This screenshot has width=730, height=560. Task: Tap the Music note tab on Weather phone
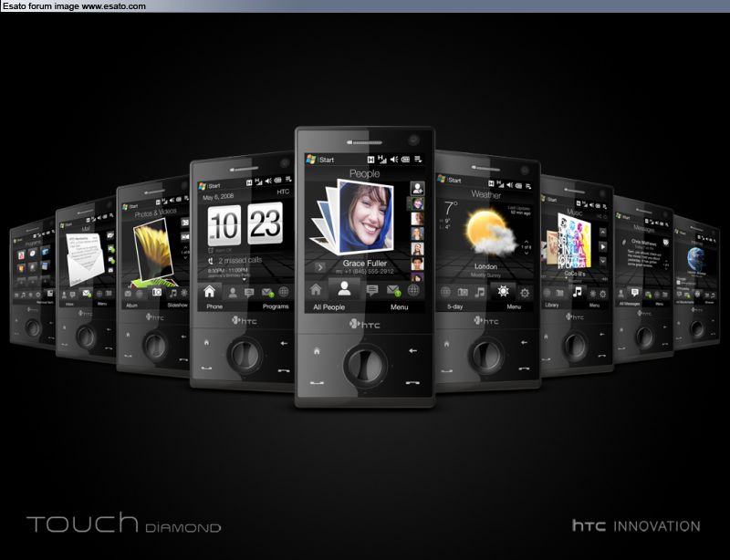480,292
